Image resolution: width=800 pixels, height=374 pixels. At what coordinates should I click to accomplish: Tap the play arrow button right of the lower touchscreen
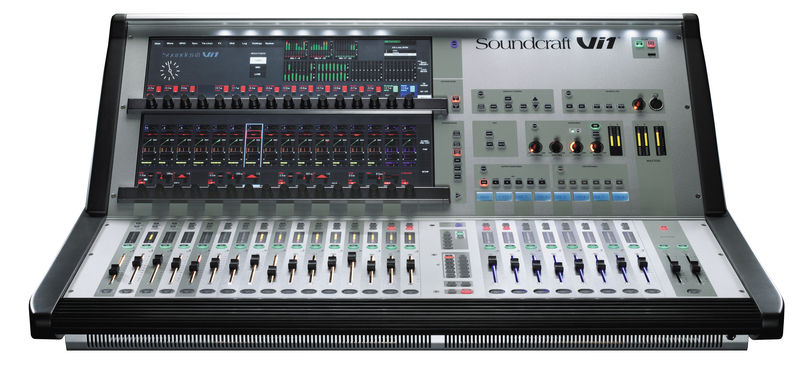click(458, 195)
